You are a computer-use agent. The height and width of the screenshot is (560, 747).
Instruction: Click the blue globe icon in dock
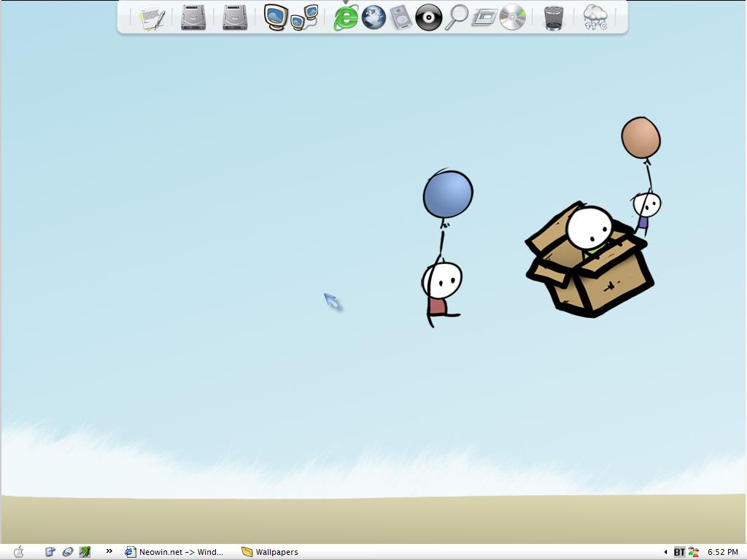(x=373, y=17)
